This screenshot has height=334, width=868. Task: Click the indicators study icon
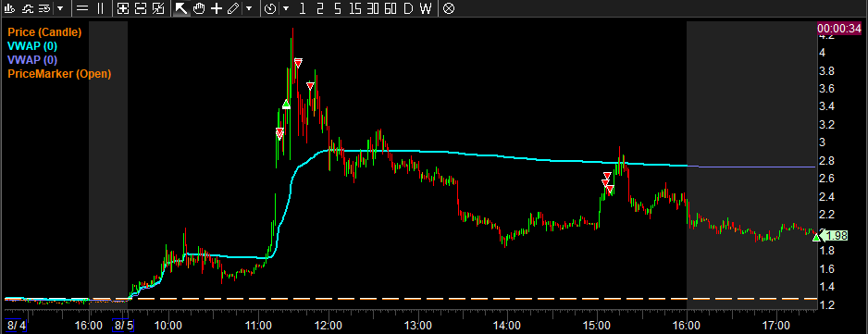27,8
